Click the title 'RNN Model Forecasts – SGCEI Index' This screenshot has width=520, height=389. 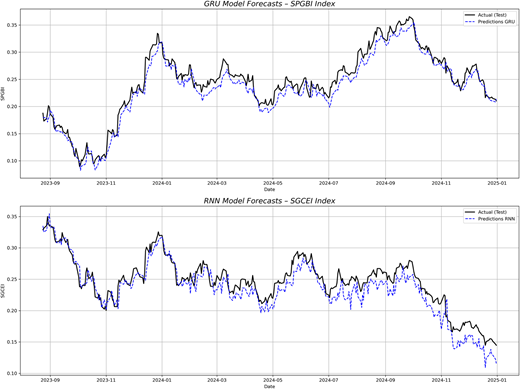pyautogui.click(x=269, y=201)
